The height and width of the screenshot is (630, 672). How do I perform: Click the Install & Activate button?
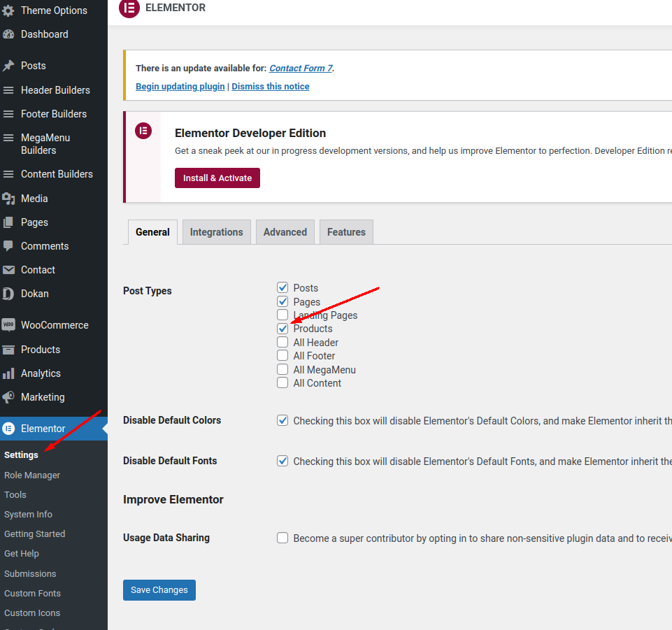click(x=217, y=178)
